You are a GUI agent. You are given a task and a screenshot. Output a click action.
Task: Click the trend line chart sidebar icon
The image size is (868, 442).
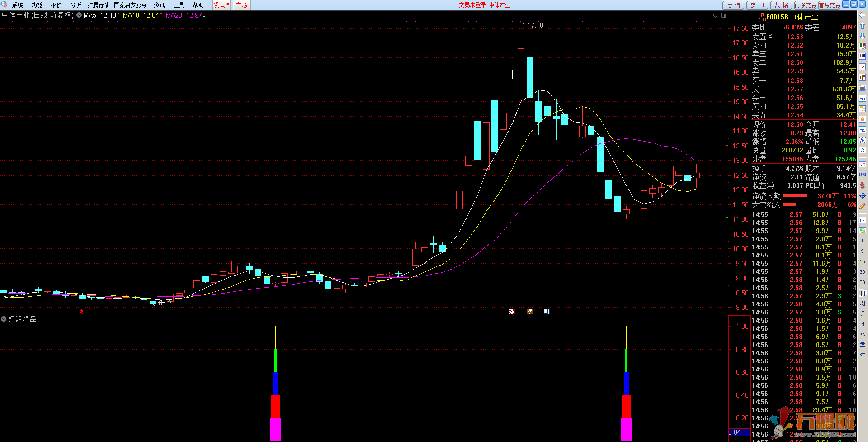tap(863, 67)
